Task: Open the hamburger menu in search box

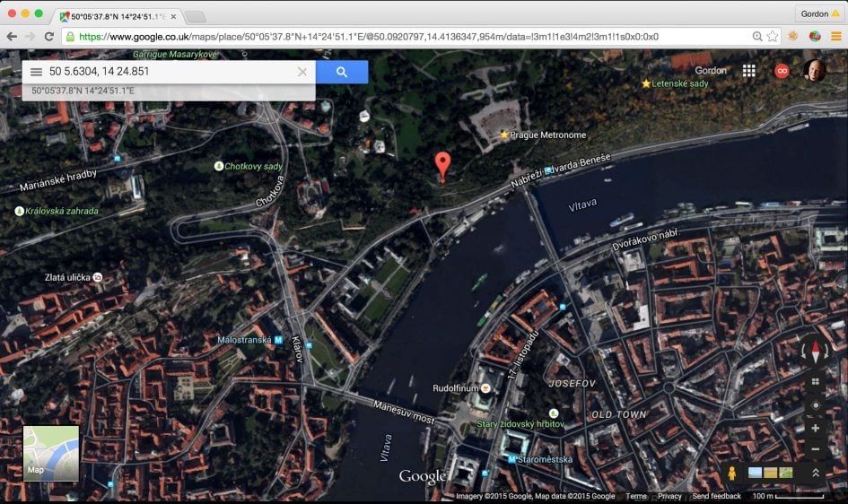Action: pos(36,72)
